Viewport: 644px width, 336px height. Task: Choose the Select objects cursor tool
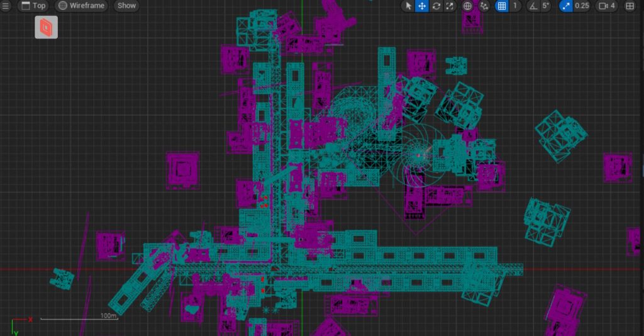(408, 6)
